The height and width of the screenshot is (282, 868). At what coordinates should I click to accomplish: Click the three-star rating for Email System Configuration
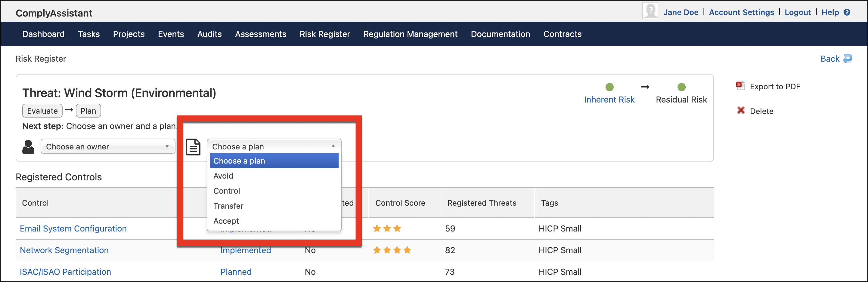tap(387, 228)
